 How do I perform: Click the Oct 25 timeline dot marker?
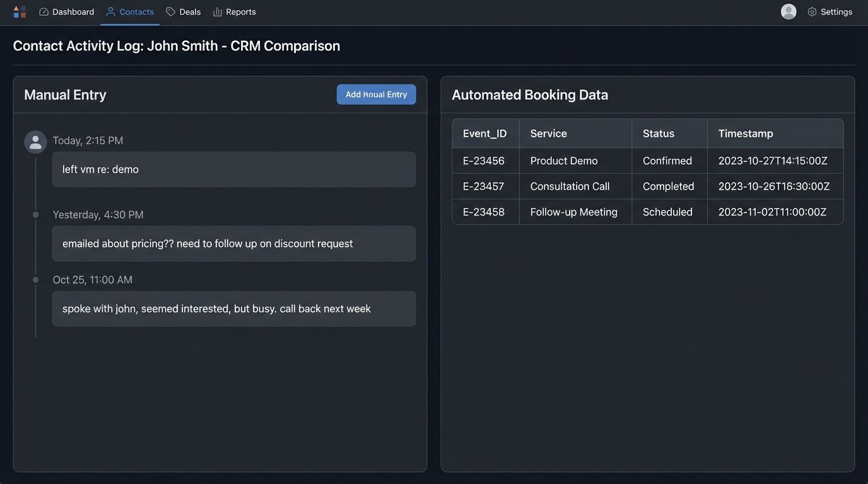[x=35, y=279]
